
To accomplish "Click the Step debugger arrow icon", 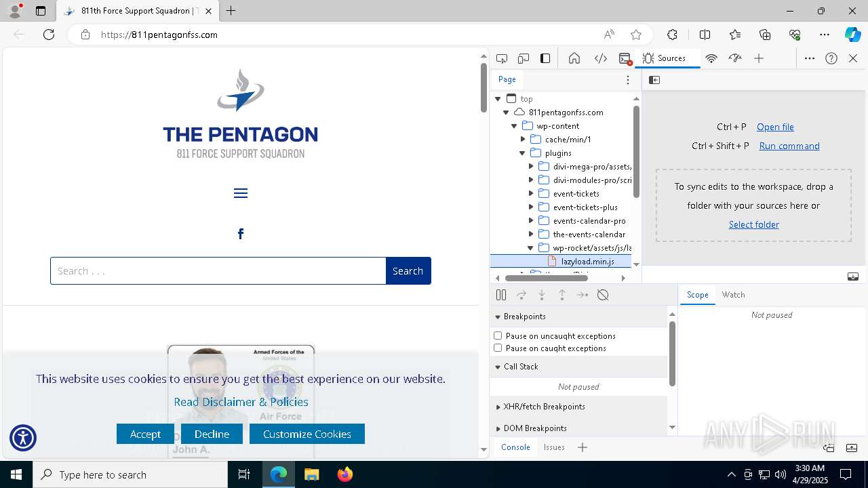I will tap(583, 295).
